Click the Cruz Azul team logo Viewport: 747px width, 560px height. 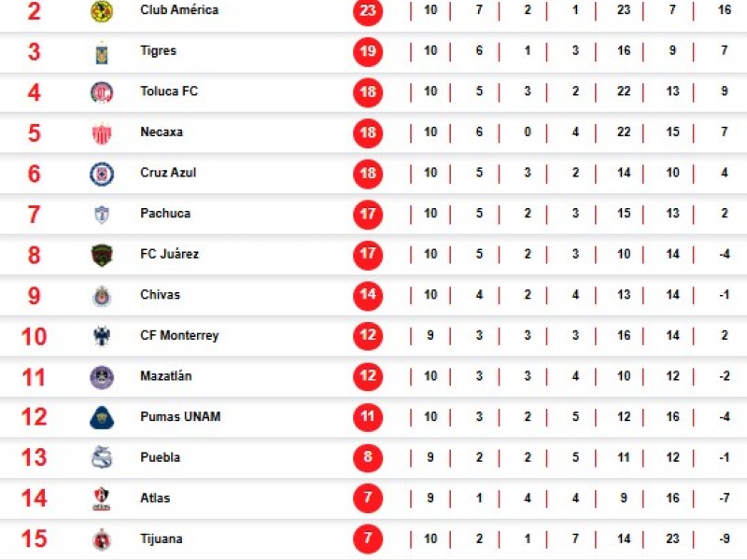[101, 174]
